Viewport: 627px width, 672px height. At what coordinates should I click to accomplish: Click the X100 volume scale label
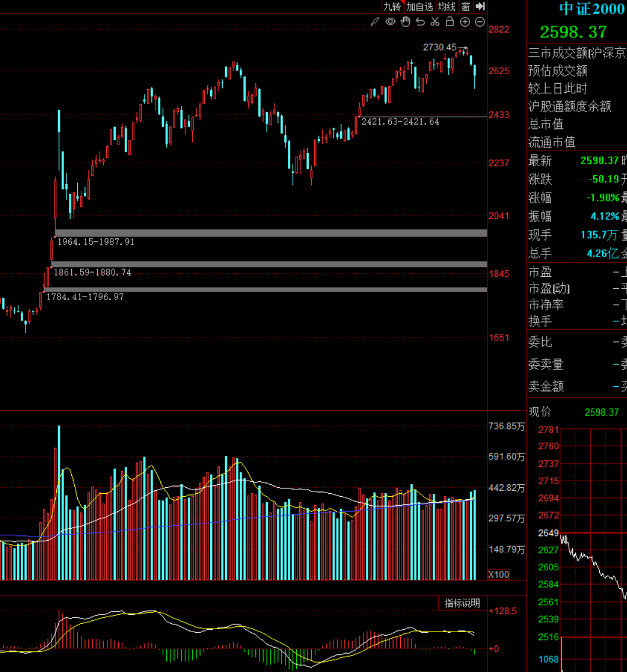coord(498,575)
